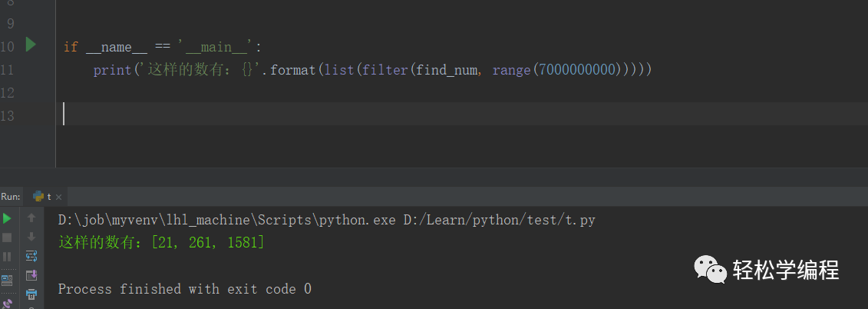The width and height of the screenshot is (868, 309).
Task: Rerun the script in Run panel
Action: tap(7, 218)
